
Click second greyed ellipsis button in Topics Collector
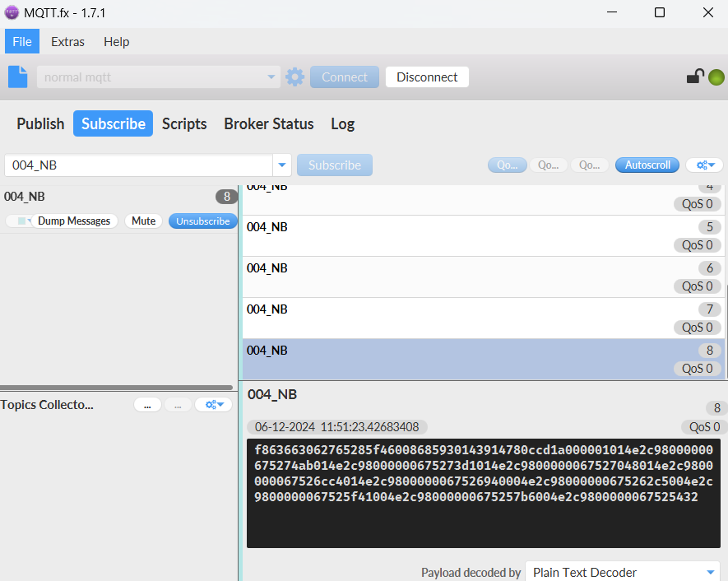point(178,405)
